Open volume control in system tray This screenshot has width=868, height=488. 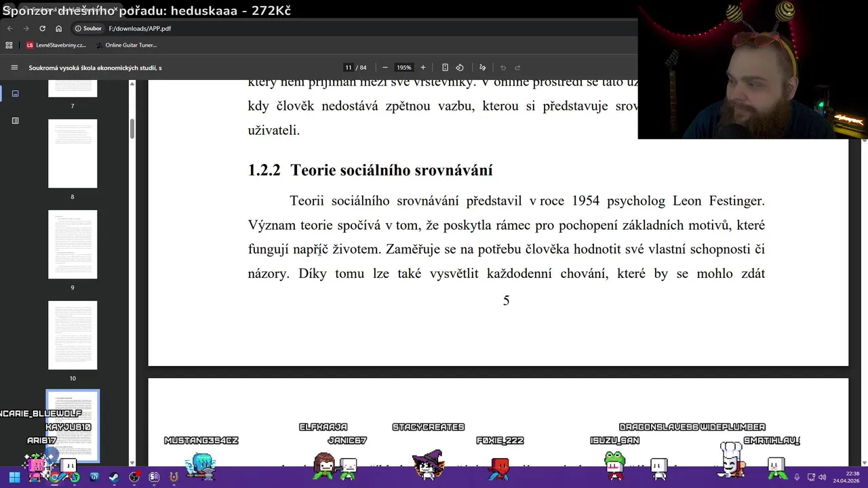coord(822,477)
